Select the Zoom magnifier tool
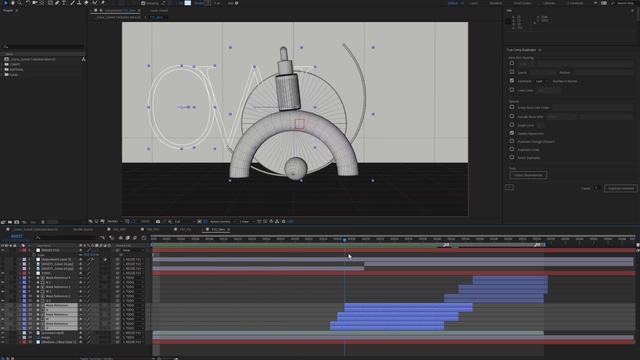This screenshot has height=360, width=640. (x=19, y=3)
